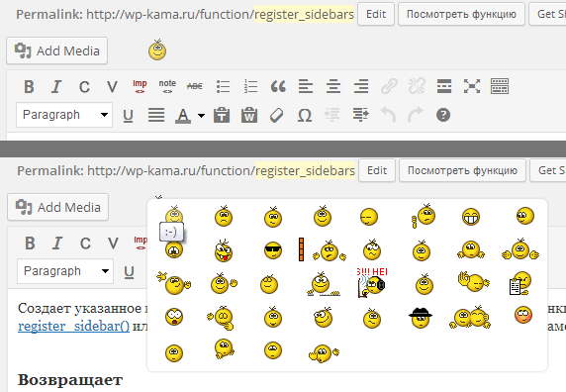Open the special character Omega dialog

tap(305, 116)
